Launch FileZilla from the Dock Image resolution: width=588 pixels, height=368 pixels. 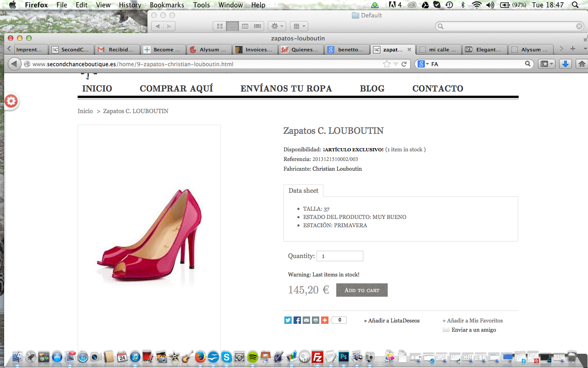pos(317,356)
